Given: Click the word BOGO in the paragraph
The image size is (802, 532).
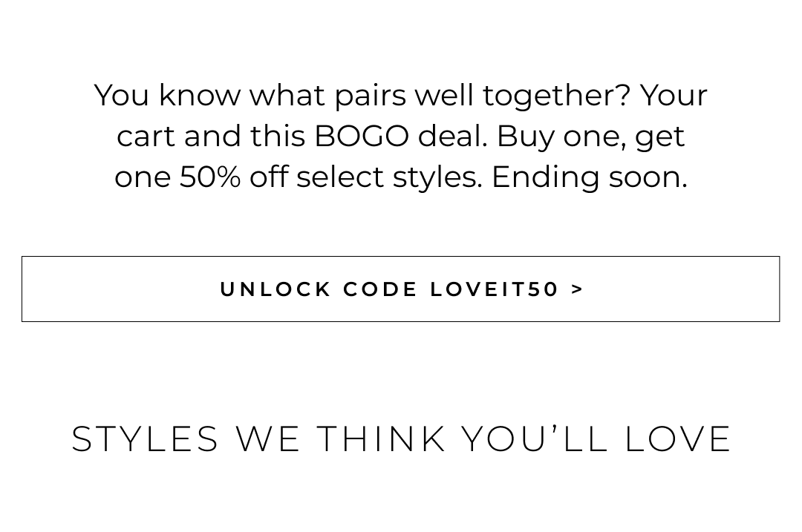Looking at the screenshot, I should pyautogui.click(x=361, y=137).
